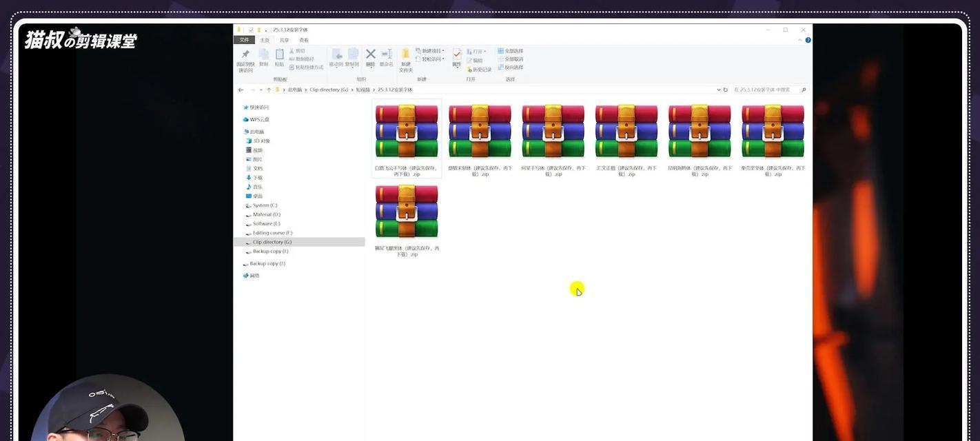This screenshot has height=441, width=980.
Task: Switch to the View (查看) tab
Action: coord(303,40)
